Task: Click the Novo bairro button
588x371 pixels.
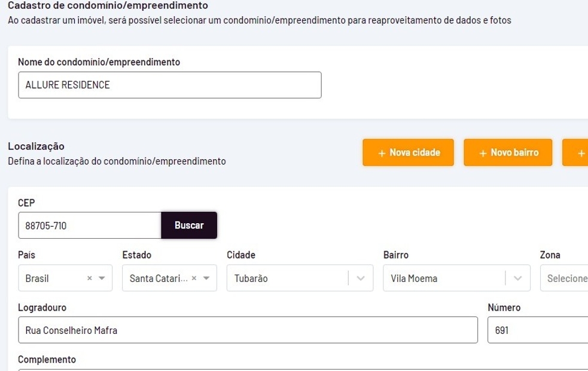Action: 508,153
